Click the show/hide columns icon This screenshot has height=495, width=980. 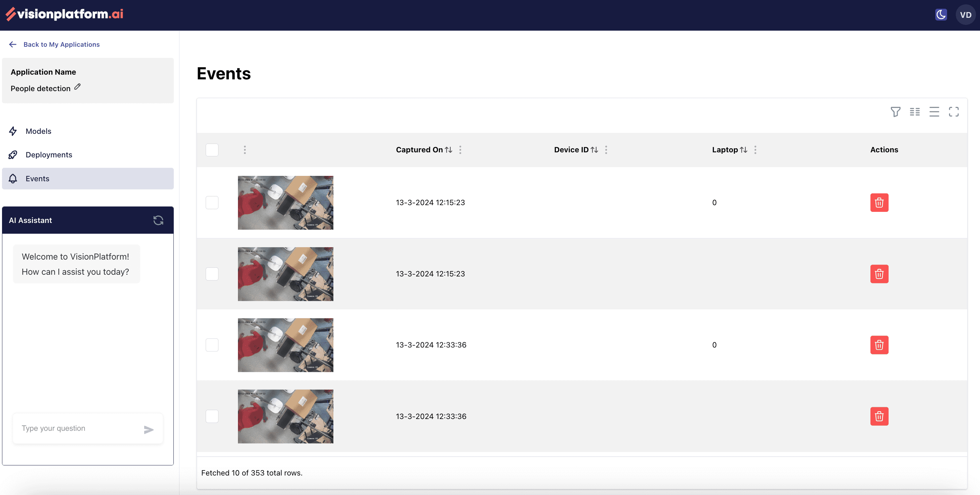tap(914, 112)
